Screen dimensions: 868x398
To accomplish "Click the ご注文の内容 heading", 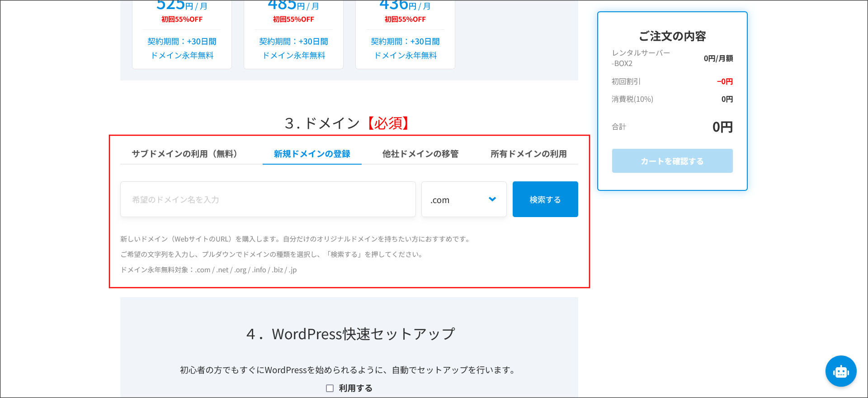I will [672, 36].
